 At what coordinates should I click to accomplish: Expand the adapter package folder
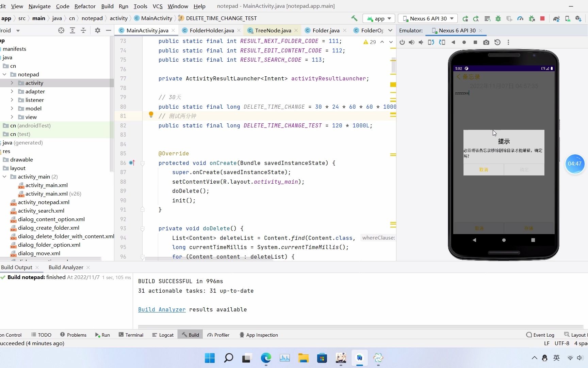tap(12, 91)
